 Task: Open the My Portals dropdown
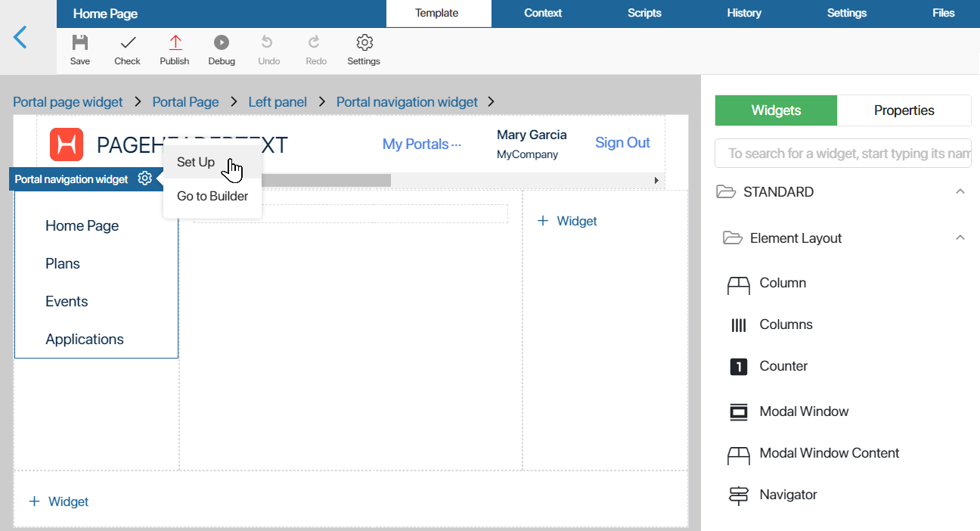tap(421, 144)
